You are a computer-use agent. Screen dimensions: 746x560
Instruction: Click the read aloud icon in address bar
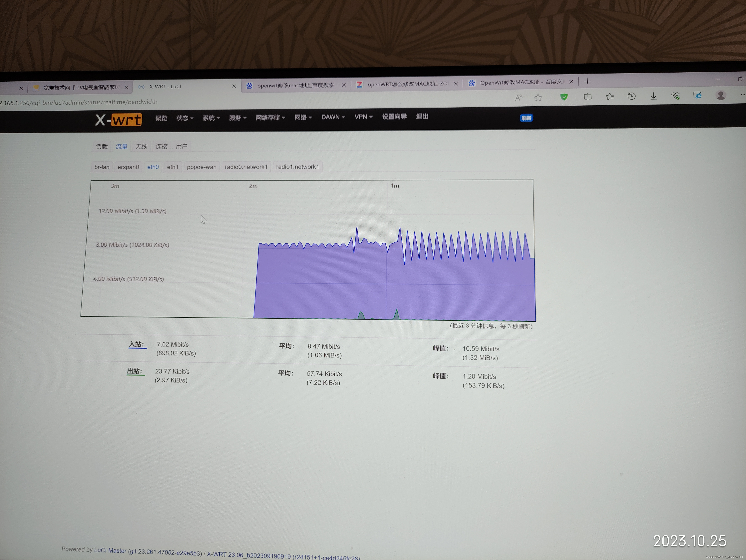(519, 98)
